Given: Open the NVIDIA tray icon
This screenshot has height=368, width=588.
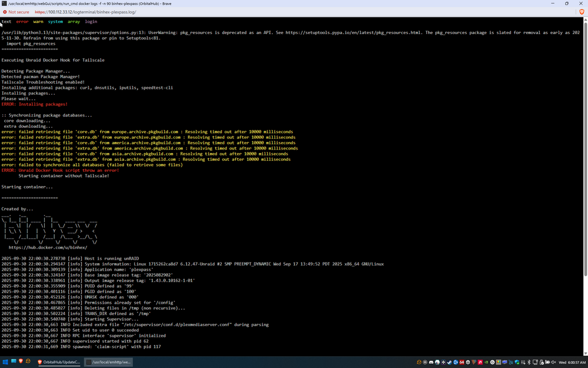Looking at the screenshot, I should [x=486, y=362].
